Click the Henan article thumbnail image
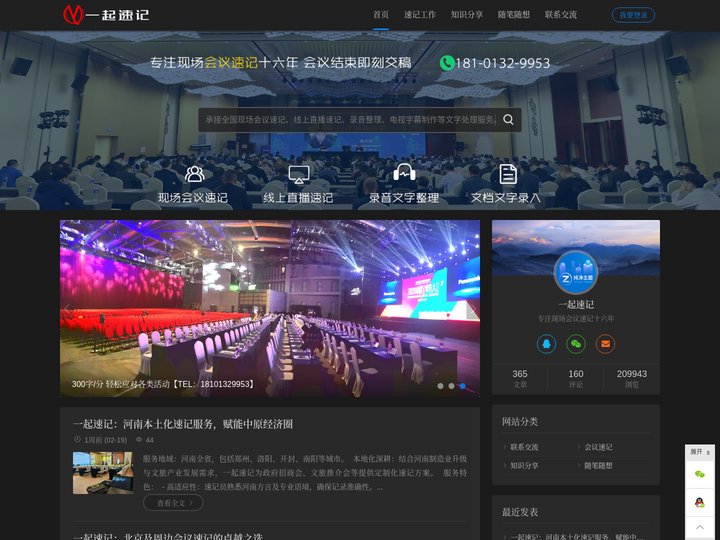This screenshot has width=720, height=540. point(103,473)
